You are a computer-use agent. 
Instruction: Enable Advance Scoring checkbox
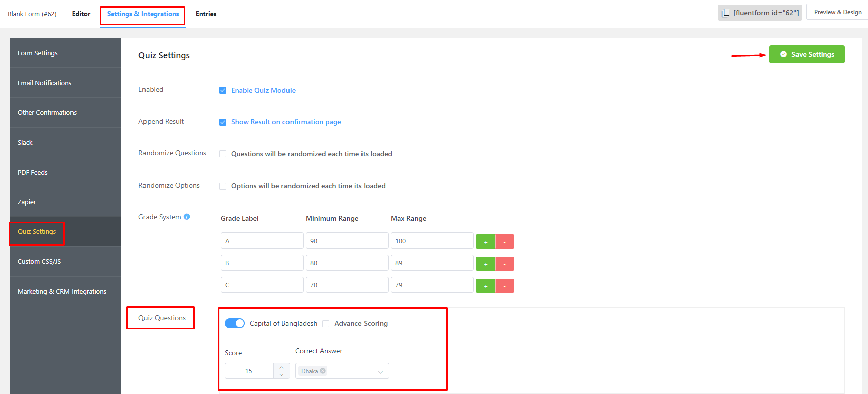tap(326, 324)
